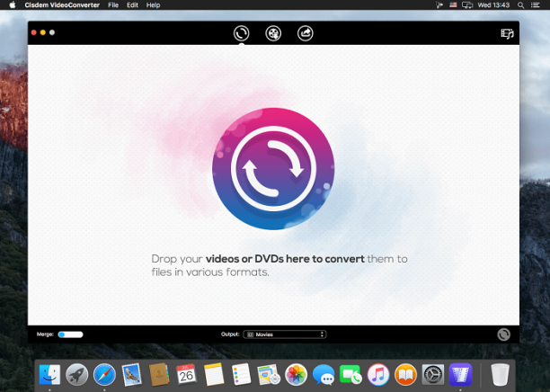Open the Edit menu
Viewport: 550px width, 392px height.
click(x=132, y=4)
